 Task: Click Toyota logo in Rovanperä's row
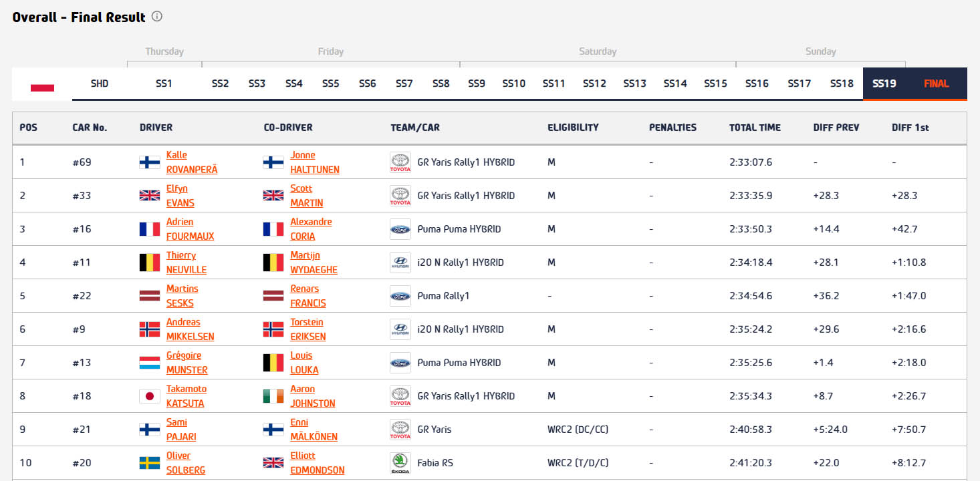coord(400,162)
